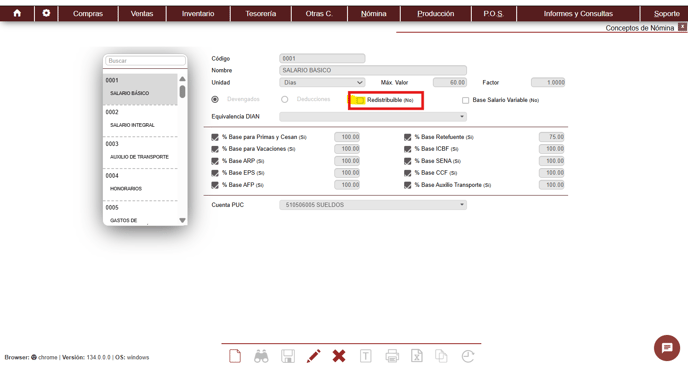Open the Compras menu

click(x=88, y=14)
